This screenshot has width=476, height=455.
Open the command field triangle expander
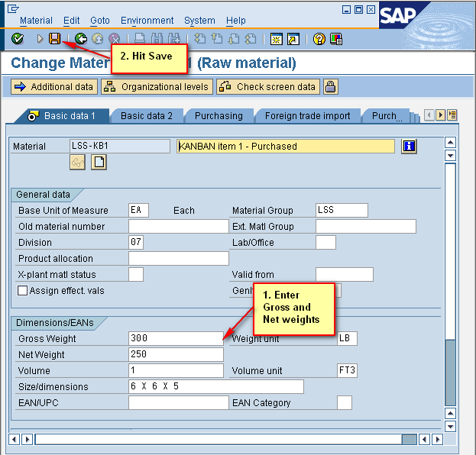pos(40,39)
